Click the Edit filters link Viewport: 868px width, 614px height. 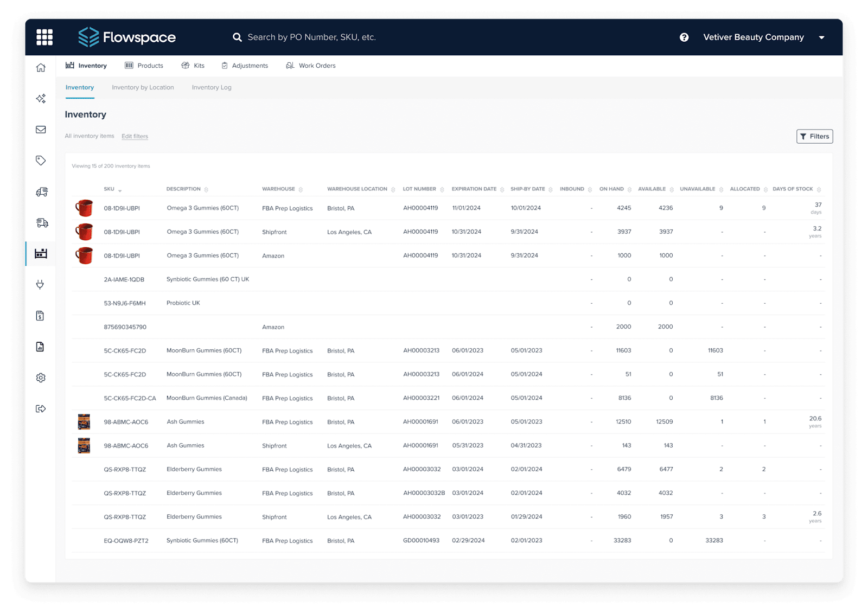(135, 136)
